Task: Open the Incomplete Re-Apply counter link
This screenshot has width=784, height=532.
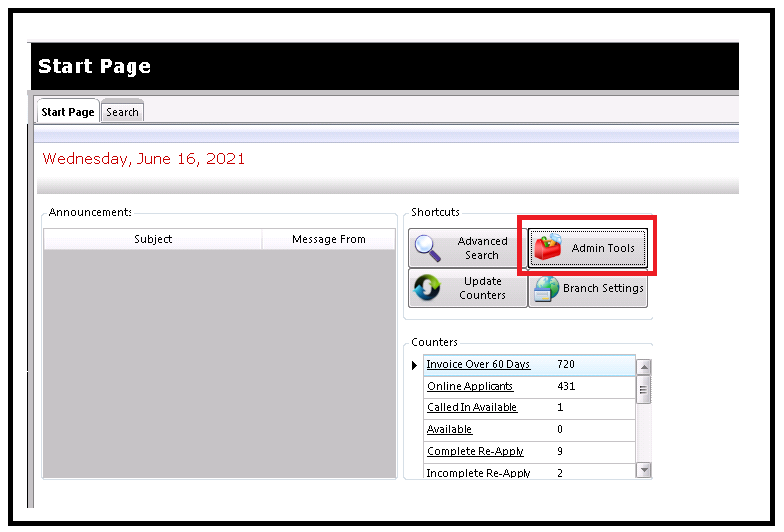Action: point(478,473)
